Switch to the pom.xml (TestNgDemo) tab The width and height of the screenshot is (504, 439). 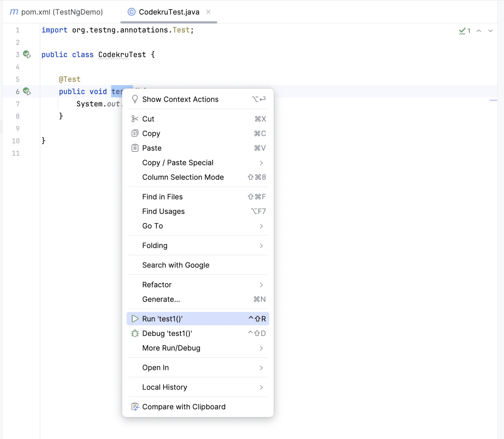[x=56, y=12]
